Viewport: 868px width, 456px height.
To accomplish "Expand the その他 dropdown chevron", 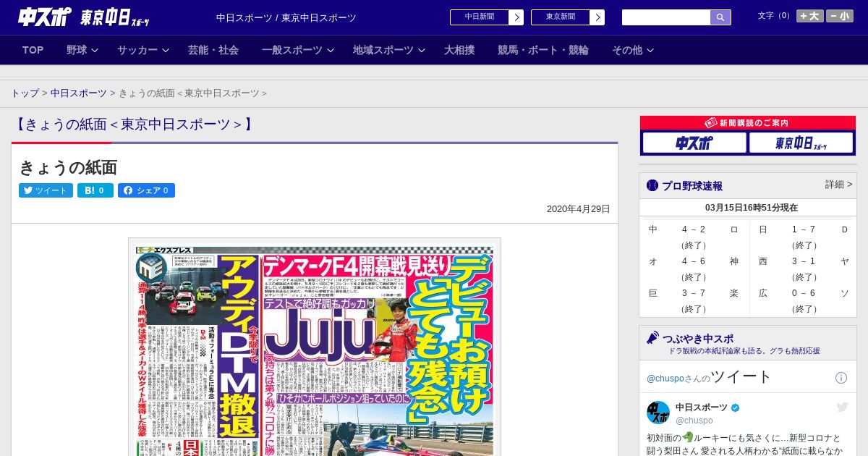I will (x=650, y=50).
